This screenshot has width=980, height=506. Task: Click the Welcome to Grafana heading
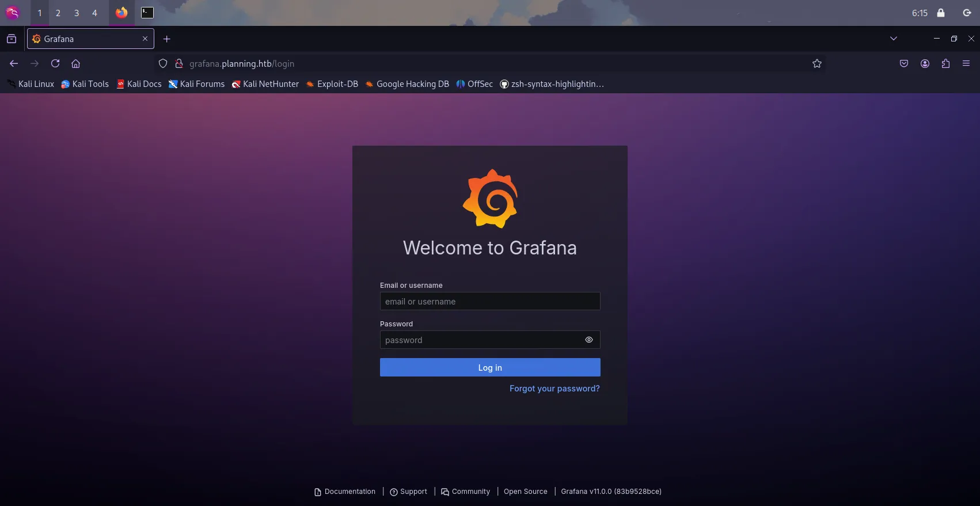click(x=490, y=248)
